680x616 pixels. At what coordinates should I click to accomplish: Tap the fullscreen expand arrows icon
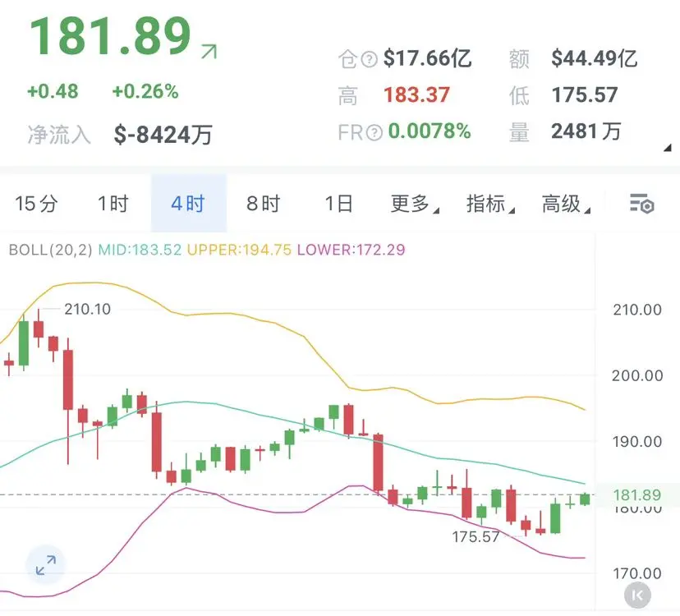pyautogui.click(x=45, y=565)
